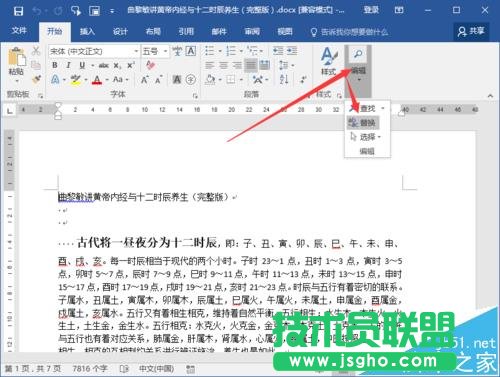Screen dimensions: 500x377
Task: Toggle Italic formatting
Action: [x=69, y=65]
